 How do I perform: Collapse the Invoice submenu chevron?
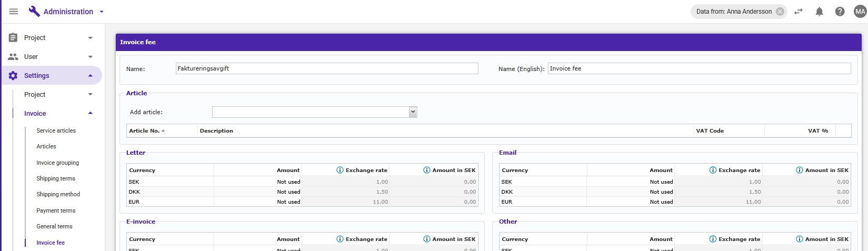pos(91,113)
